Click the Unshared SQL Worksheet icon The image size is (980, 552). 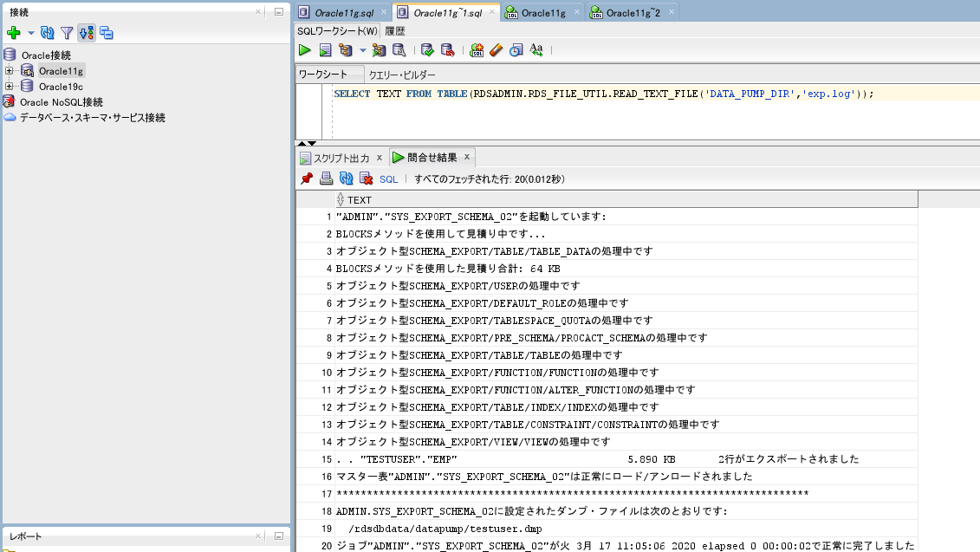tap(477, 50)
